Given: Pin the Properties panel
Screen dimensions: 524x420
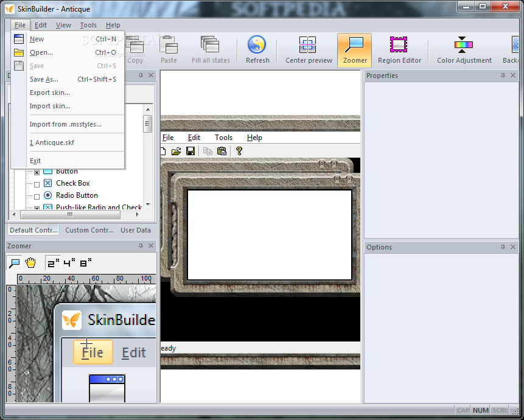Looking at the screenshot, I should pyautogui.click(x=503, y=75).
